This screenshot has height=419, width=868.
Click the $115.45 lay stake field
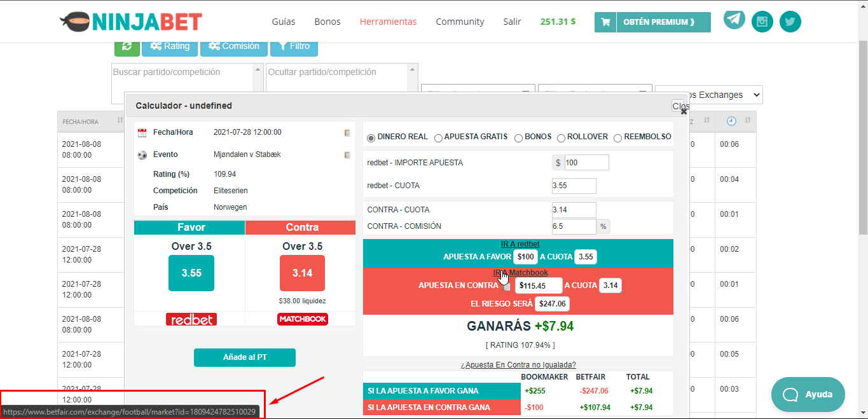[x=539, y=285]
